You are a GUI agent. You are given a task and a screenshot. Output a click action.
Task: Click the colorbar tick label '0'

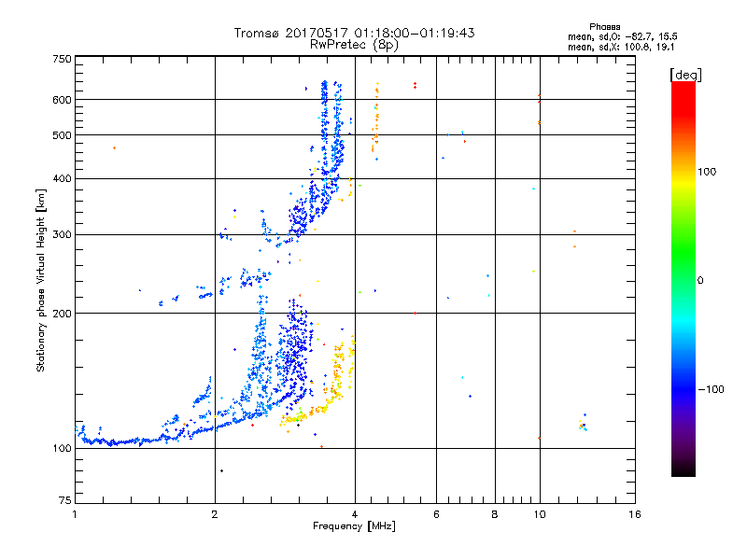700,281
